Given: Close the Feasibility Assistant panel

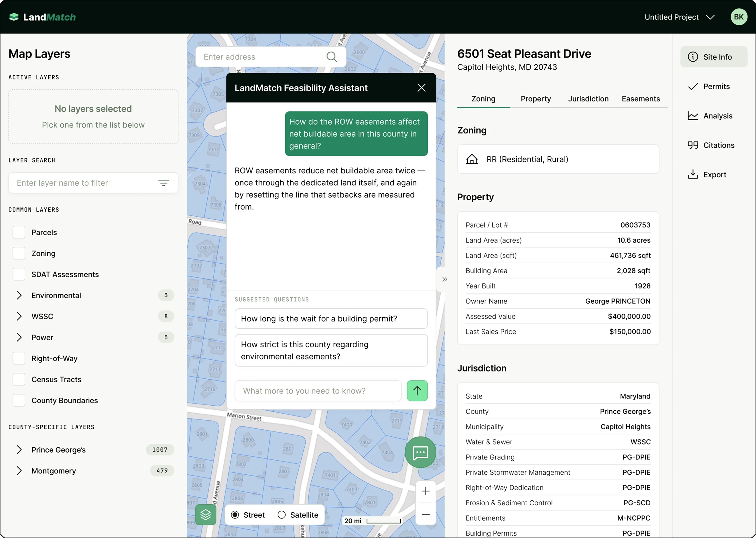Looking at the screenshot, I should (421, 88).
